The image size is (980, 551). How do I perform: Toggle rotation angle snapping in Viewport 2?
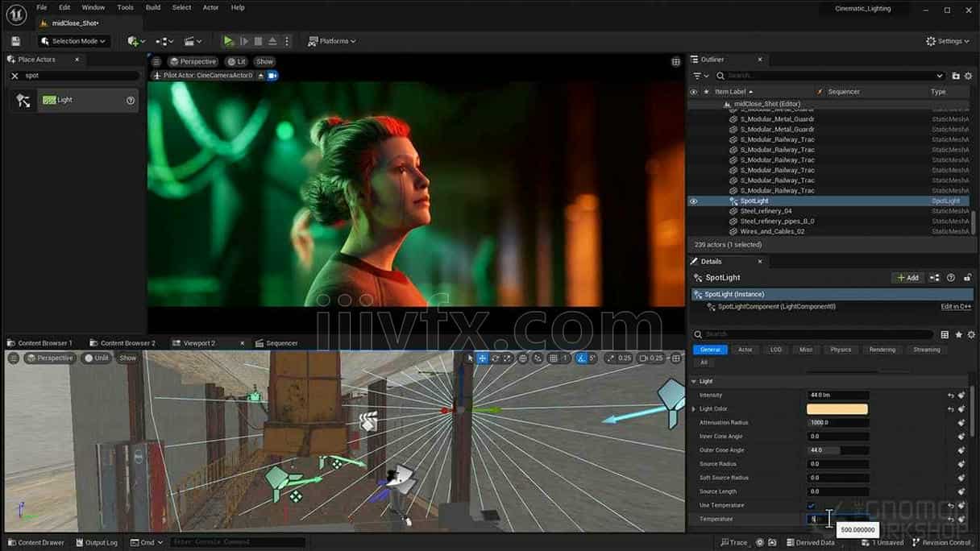pos(582,358)
